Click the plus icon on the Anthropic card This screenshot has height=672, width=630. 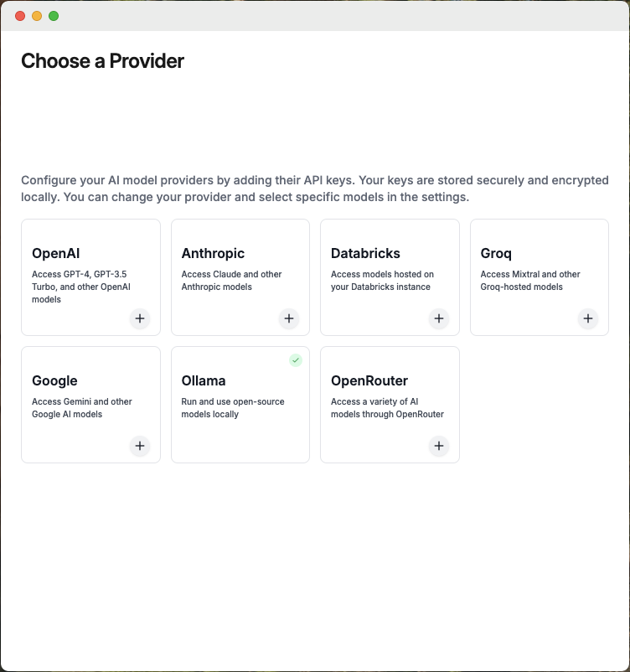(x=289, y=318)
